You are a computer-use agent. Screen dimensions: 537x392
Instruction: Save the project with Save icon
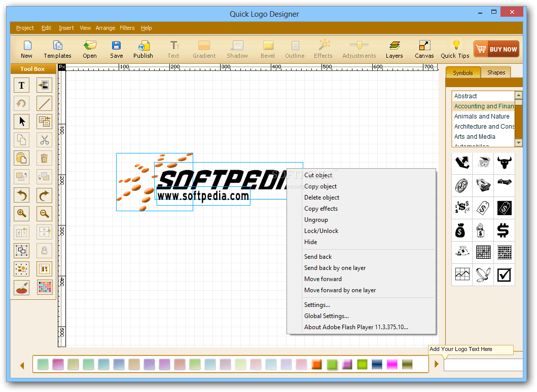117,50
